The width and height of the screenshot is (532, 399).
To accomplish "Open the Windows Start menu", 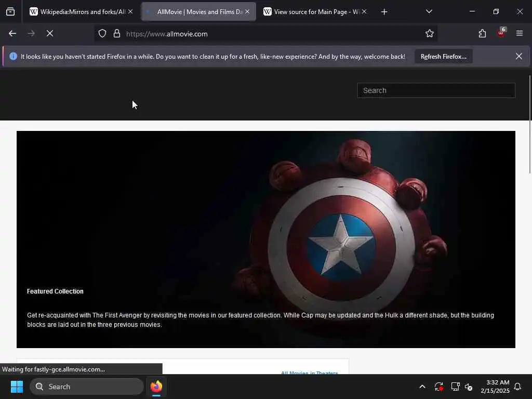I will pos(17,387).
